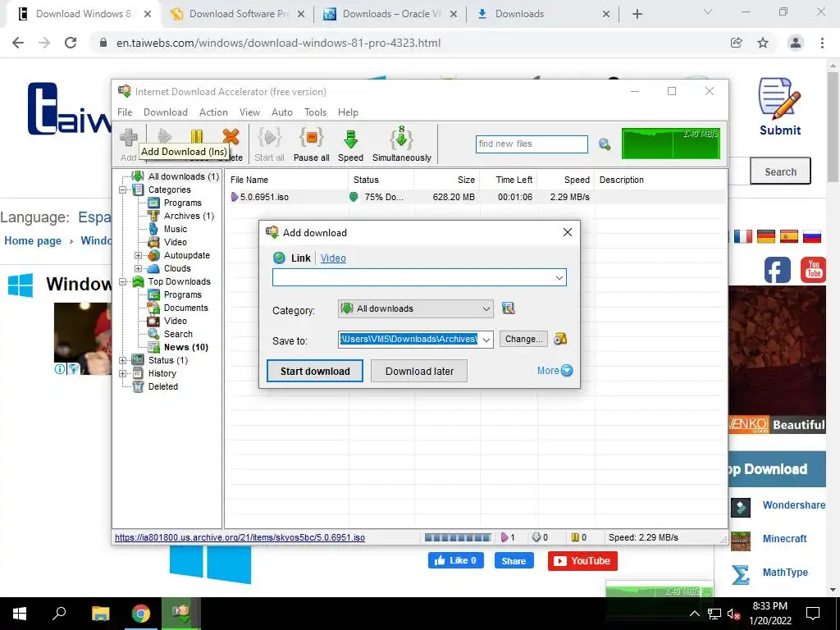Open the Windows Start menu
The height and width of the screenshot is (630, 840).
tap(20, 614)
